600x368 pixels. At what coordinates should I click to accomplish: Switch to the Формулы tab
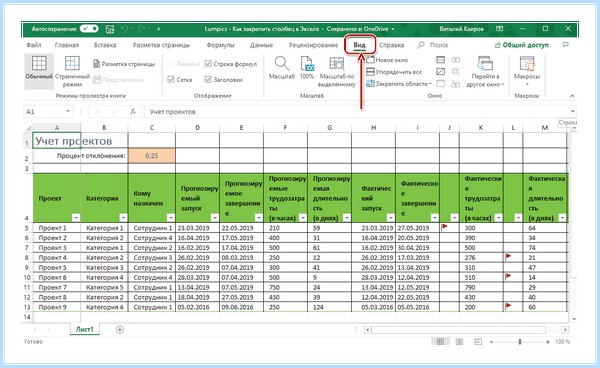click(x=220, y=45)
